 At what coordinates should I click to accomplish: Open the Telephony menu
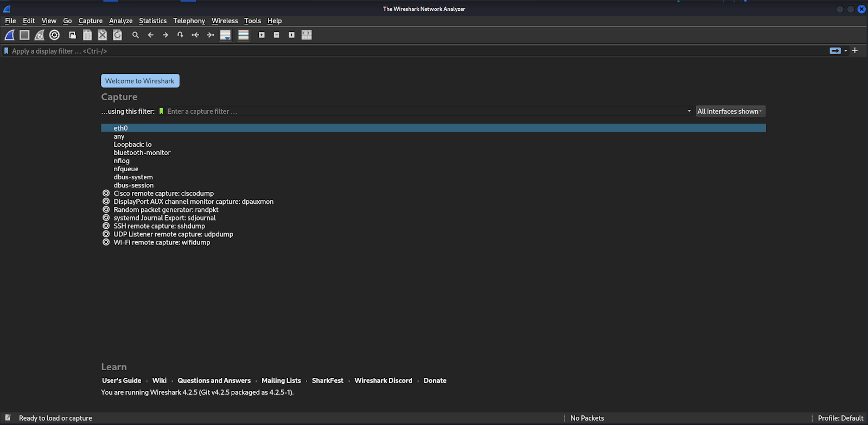[x=189, y=21]
